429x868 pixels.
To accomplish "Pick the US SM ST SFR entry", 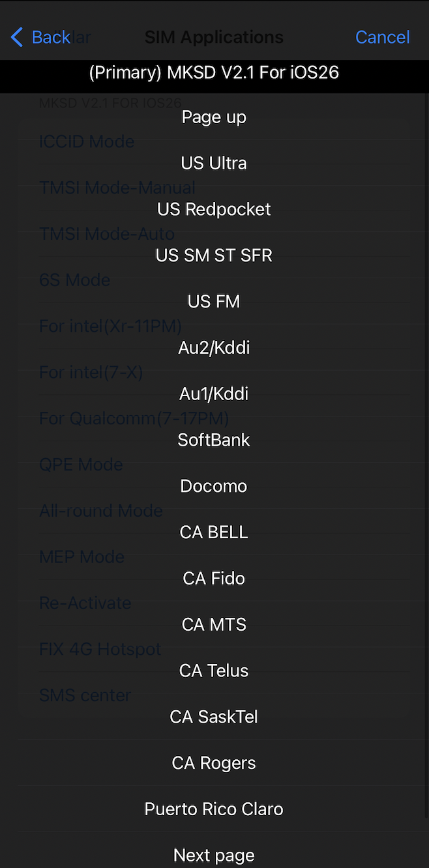I will point(214,255).
